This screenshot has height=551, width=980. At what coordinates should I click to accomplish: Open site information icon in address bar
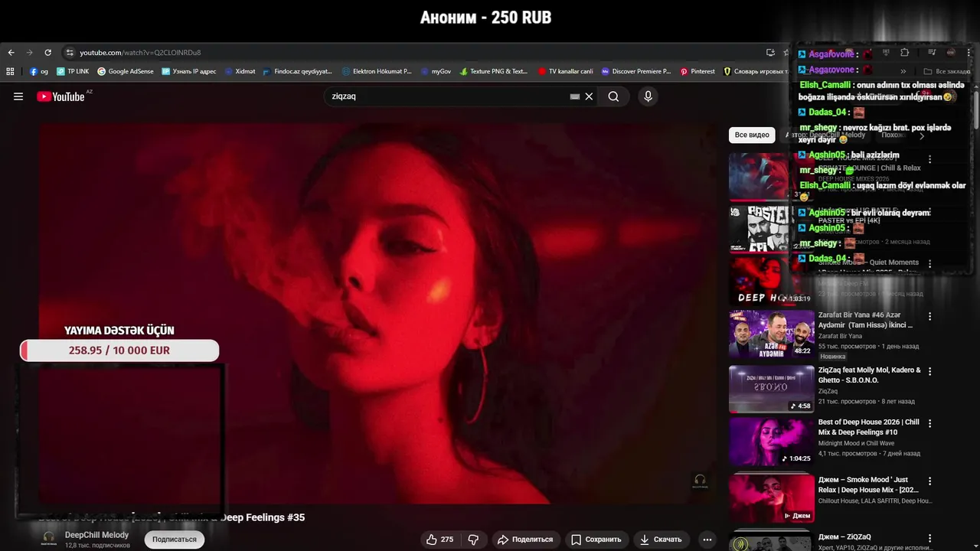click(70, 53)
